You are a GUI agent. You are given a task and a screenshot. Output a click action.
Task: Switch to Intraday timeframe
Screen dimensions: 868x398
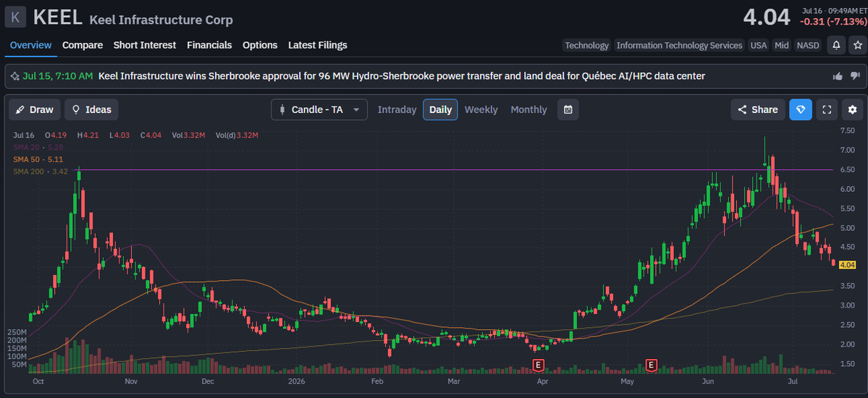(x=397, y=109)
